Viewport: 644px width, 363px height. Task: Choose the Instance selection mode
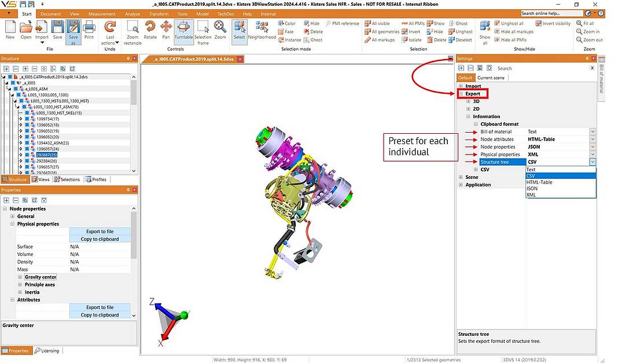pos(289,40)
